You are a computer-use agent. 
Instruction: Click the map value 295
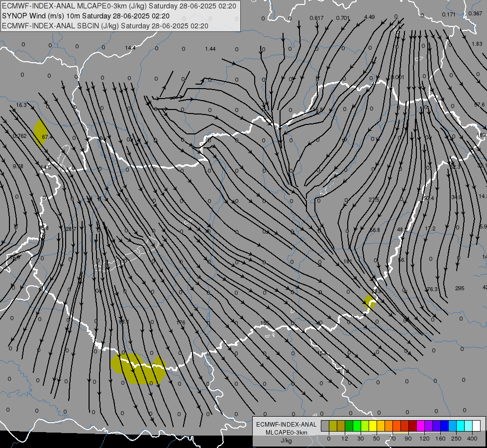pos(460,288)
